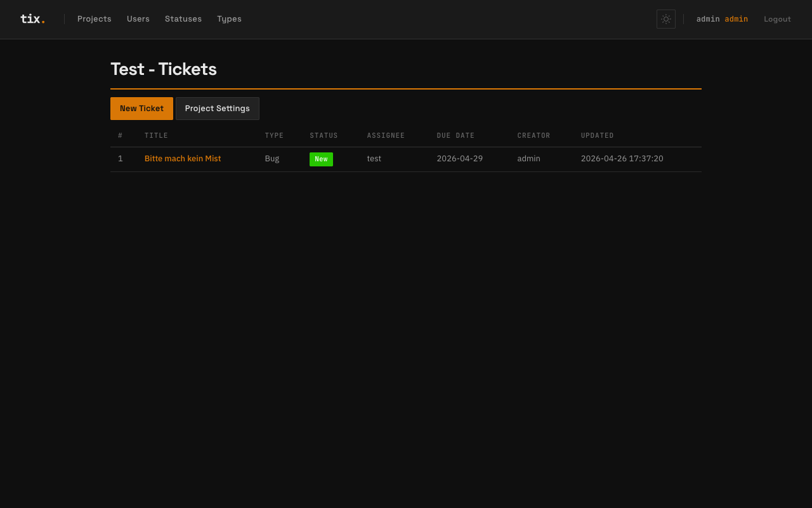This screenshot has width=812, height=508.
Task: Open ticket 'Bitte mach kein Mist'
Action: click(183, 159)
